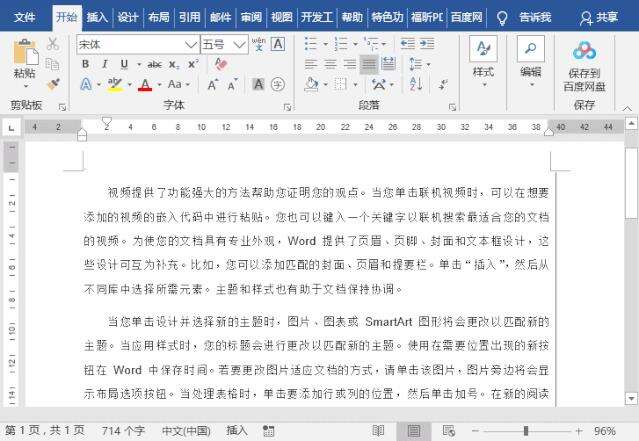Click the sort A-Z icon
639x441 pixels.
416,84
